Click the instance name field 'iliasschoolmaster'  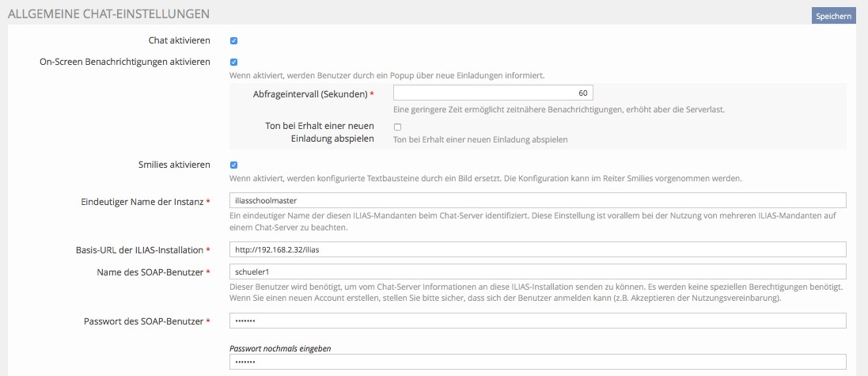click(537, 201)
